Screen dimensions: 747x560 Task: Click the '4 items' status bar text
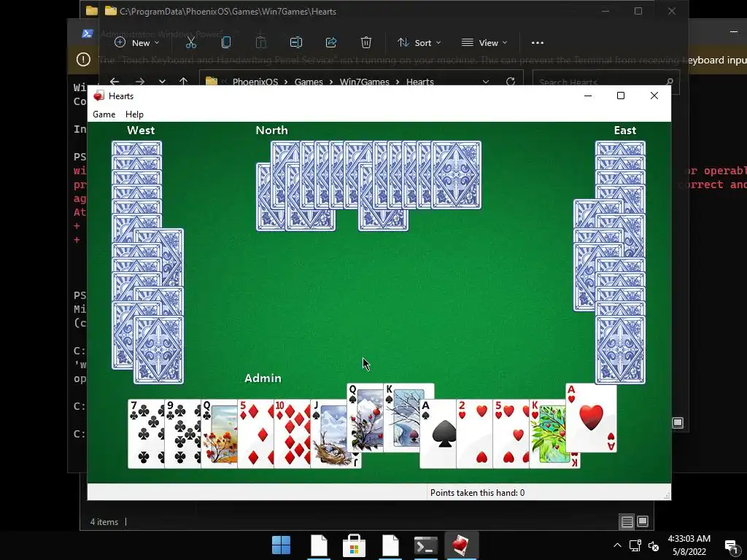tap(104, 522)
